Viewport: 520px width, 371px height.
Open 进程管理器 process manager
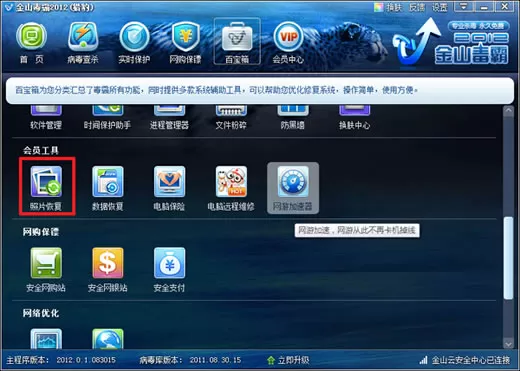(x=169, y=118)
